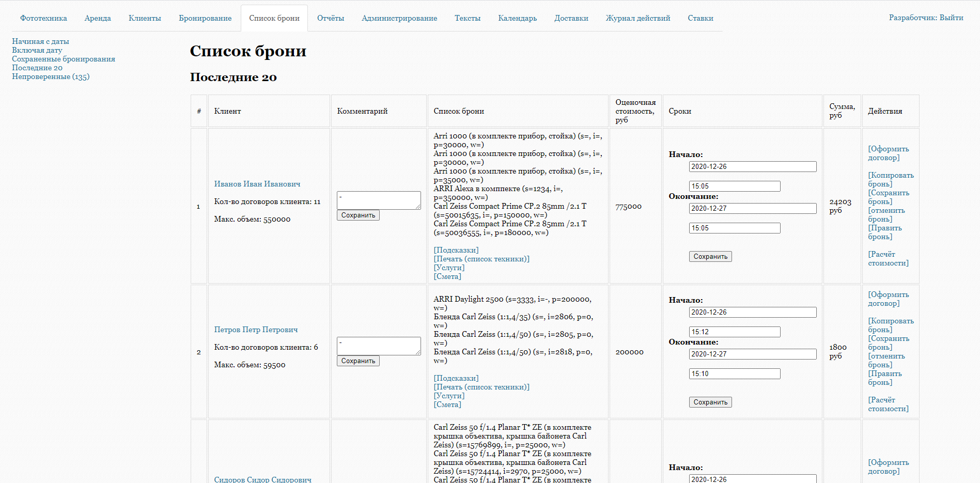This screenshot has height=483, width=980.
Task: Open client Иванов Иван Иванович
Action: pos(257,184)
